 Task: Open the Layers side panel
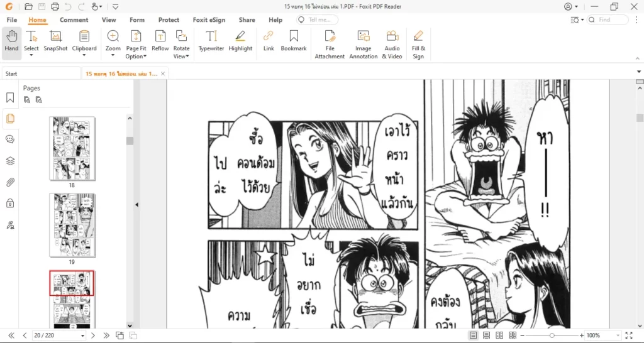[10, 161]
